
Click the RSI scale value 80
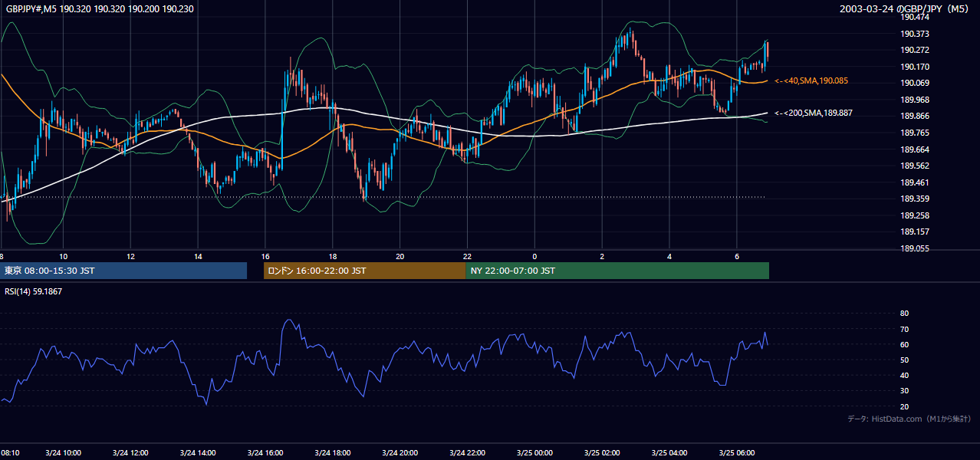click(904, 314)
